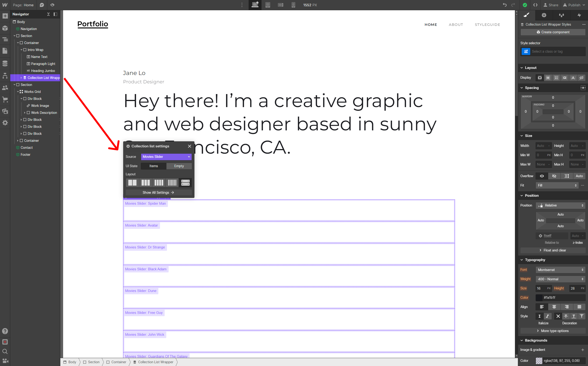This screenshot has height=366, width=588.
Task: Select the Items UI State
Action: (x=154, y=166)
